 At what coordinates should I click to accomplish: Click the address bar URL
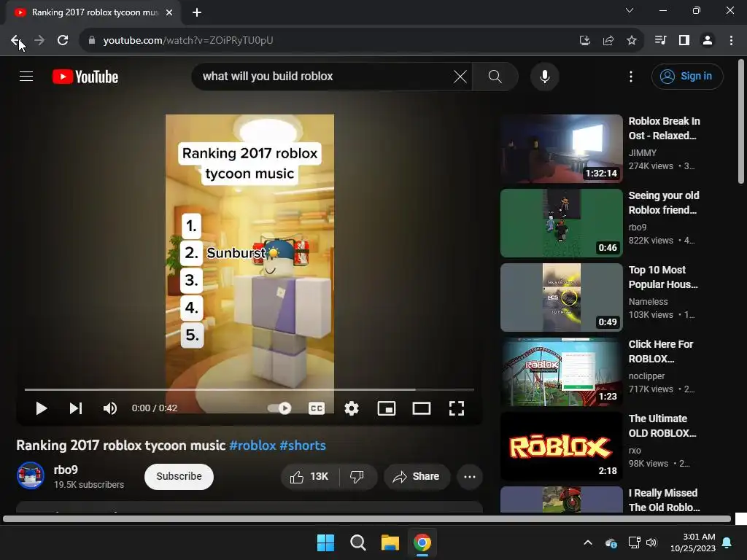click(x=188, y=40)
